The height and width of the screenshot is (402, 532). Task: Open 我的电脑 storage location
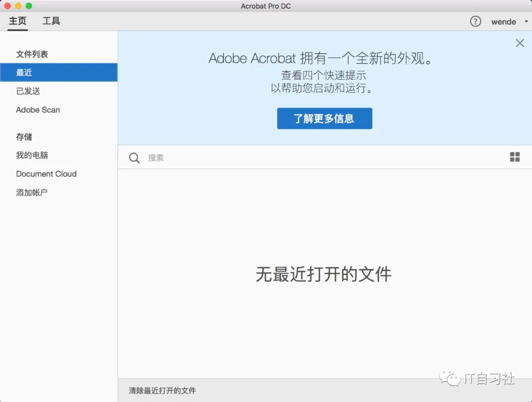[x=32, y=155]
